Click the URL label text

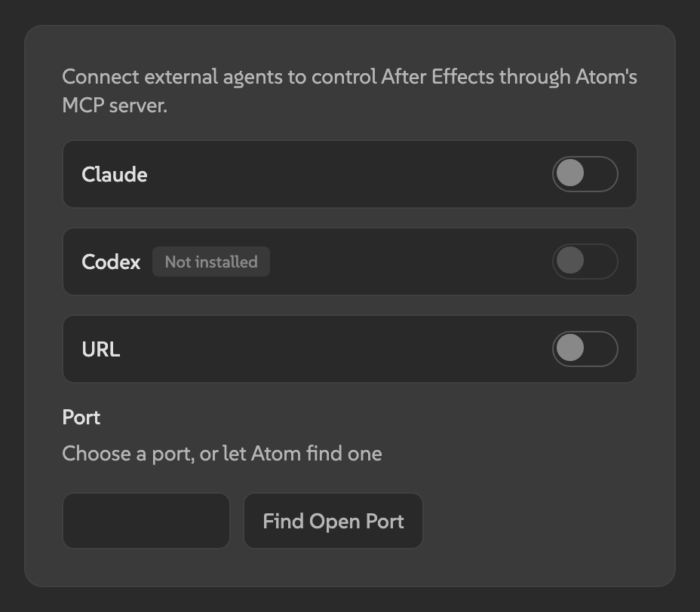[100, 349]
